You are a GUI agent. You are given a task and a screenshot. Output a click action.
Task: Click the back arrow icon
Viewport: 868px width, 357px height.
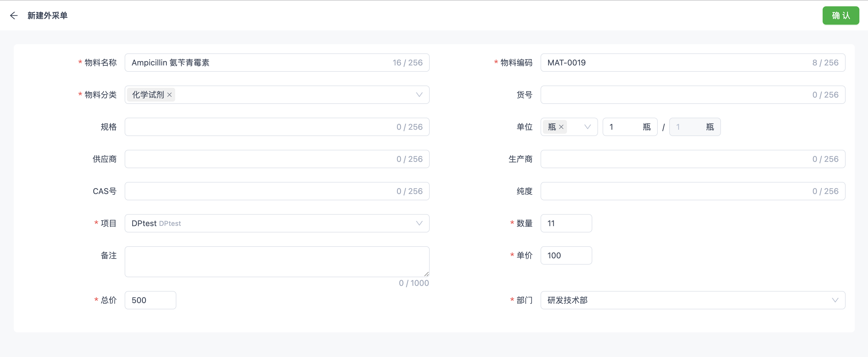click(13, 15)
